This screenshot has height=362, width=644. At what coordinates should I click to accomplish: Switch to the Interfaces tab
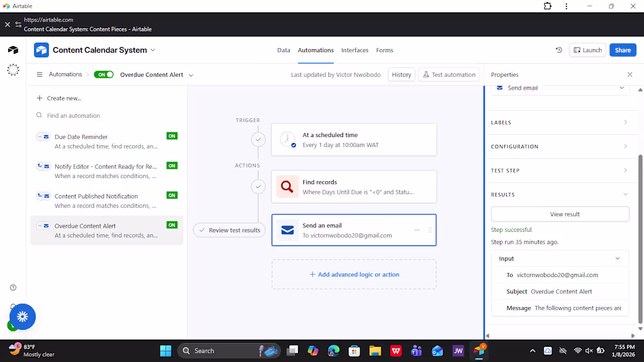coord(355,50)
